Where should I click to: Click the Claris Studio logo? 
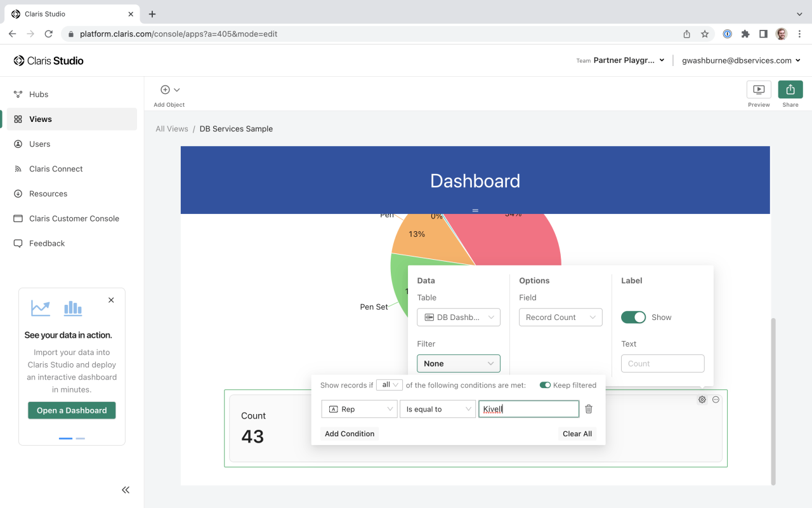49,61
